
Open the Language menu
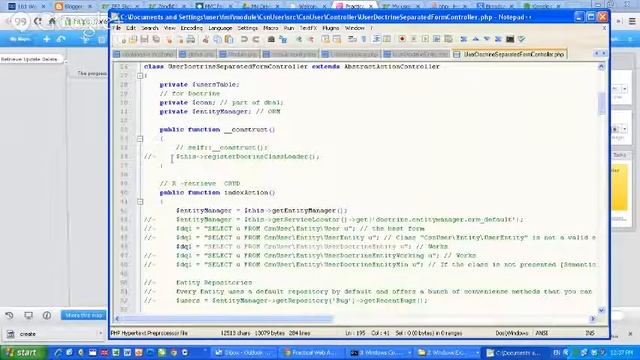[x=220, y=28]
